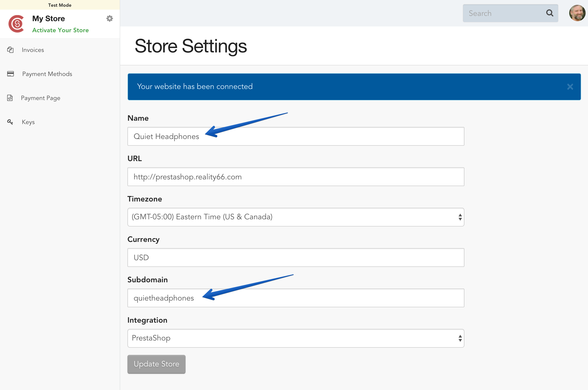Click the Payment Page document icon
Viewport: 588px width, 390px height.
pos(10,98)
